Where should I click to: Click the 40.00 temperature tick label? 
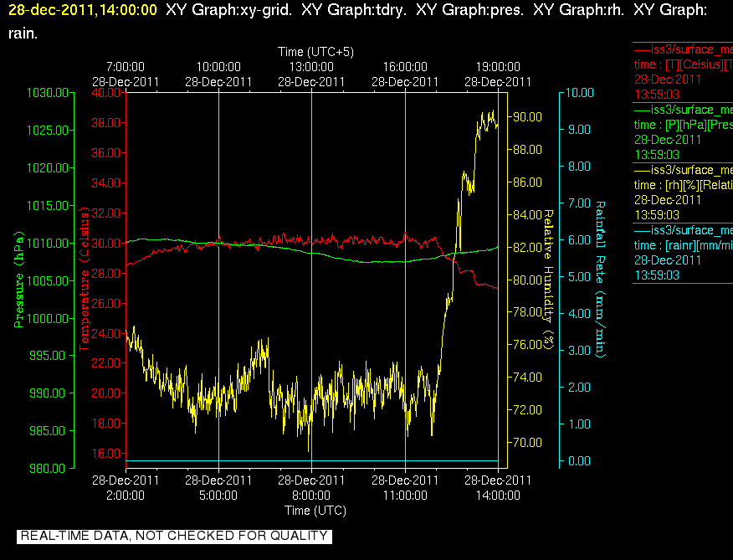(x=105, y=93)
